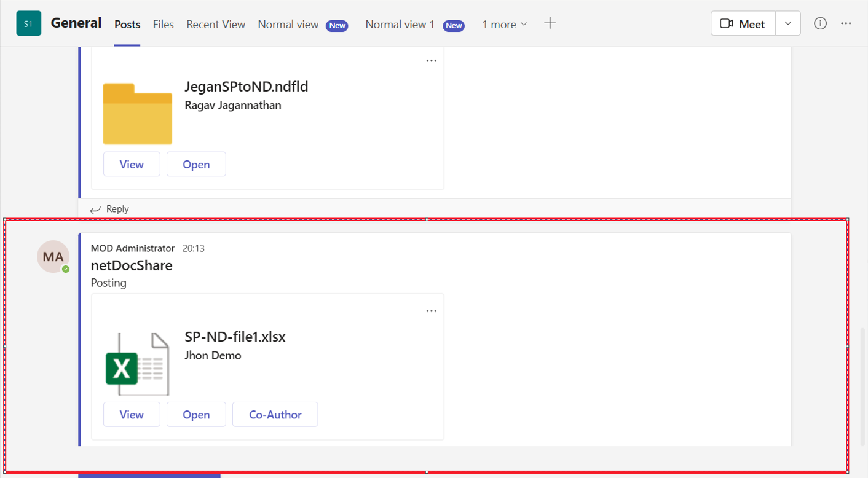Open the channel info icon
Image resolution: width=868 pixels, height=478 pixels.
pyautogui.click(x=820, y=23)
